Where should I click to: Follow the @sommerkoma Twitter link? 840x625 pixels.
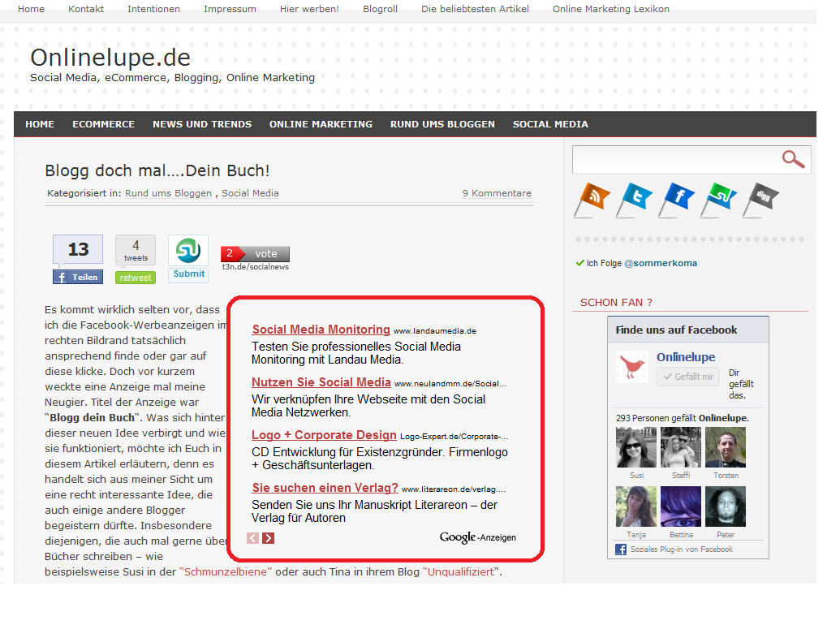661,263
